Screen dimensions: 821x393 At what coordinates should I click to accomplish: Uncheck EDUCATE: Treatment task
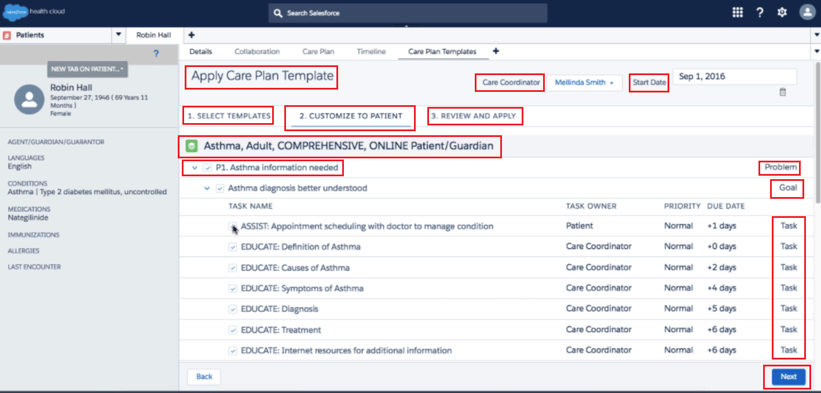(232, 330)
